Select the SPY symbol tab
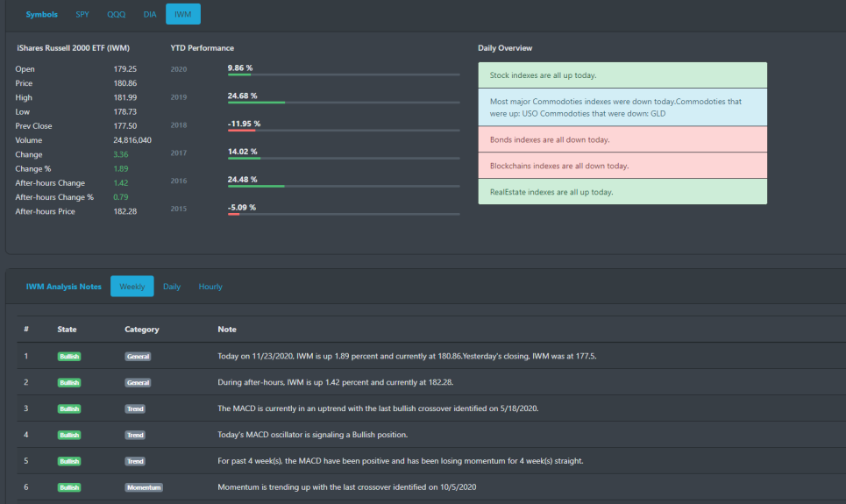 [82, 14]
